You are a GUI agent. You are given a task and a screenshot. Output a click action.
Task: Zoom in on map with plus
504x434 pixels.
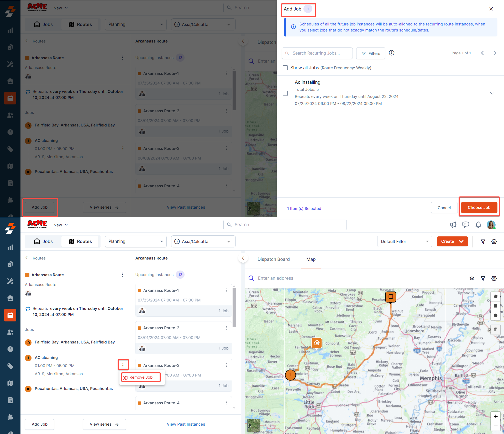point(495,416)
